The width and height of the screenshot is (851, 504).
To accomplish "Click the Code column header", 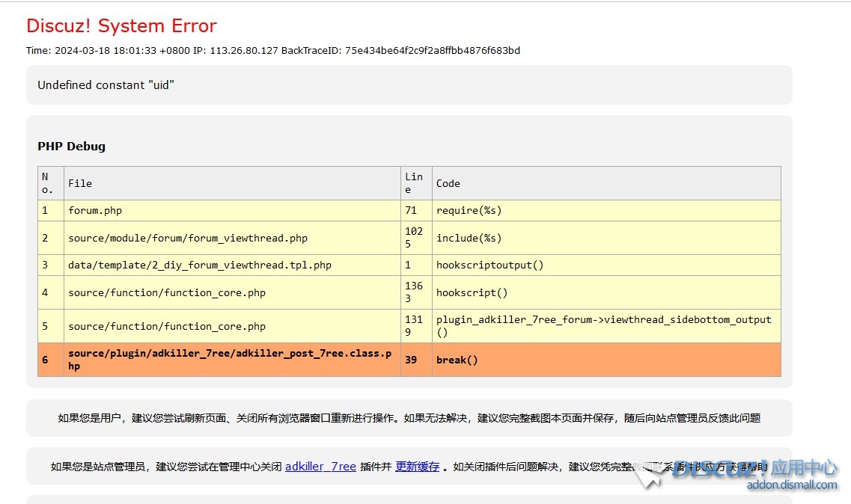I will tap(448, 183).
